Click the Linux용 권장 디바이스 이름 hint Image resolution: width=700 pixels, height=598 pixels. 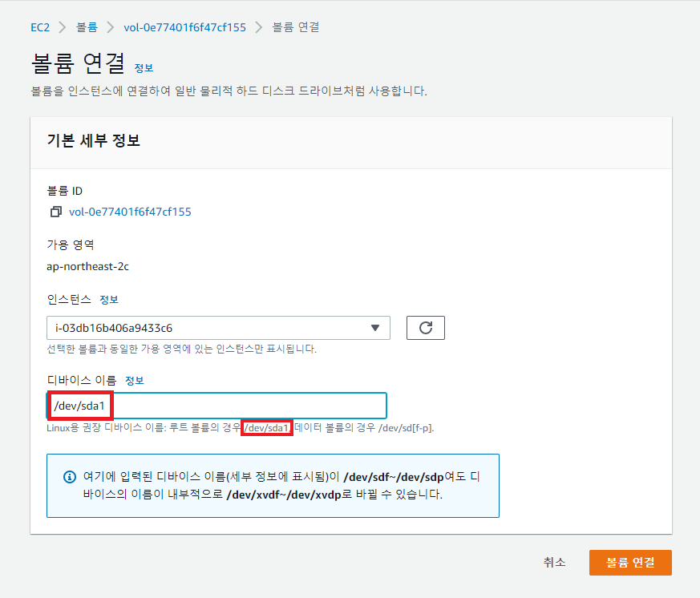click(x=241, y=427)
